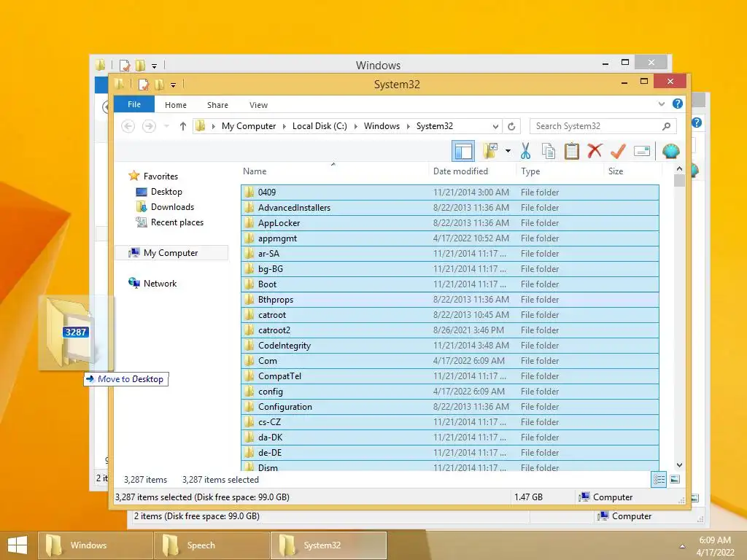Click the blue shell icon in toolbar
This screenshot has width=747, height=560.
click(671, 152)
